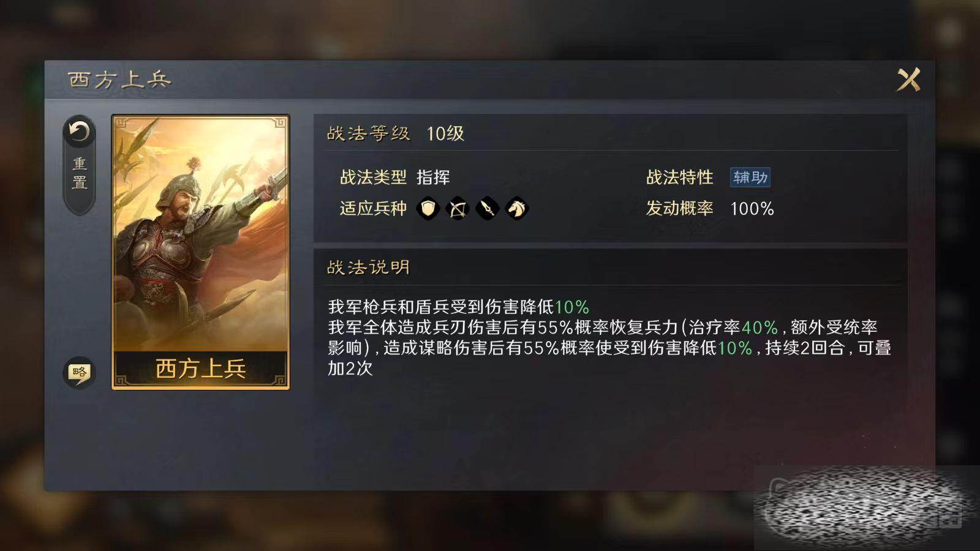Screen dimensions: 980x551
Task: Click the 辅助 trait tag
Action: (x=750, y=178)
